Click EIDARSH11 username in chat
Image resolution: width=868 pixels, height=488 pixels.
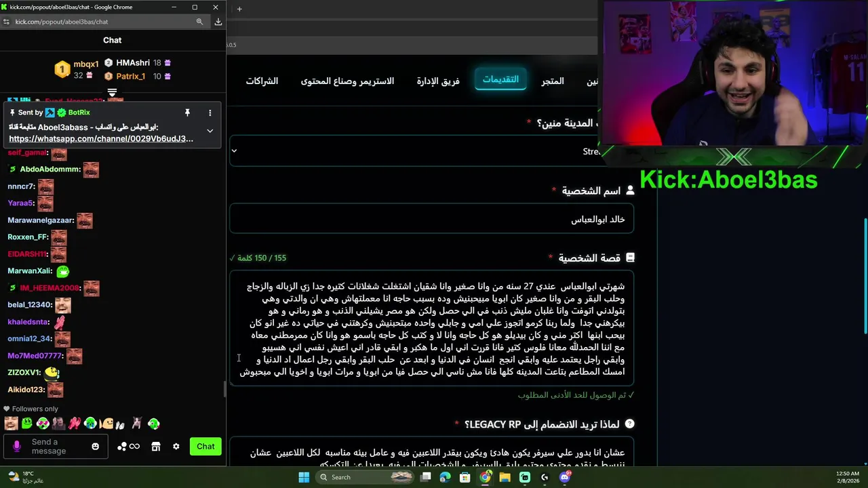27,254
